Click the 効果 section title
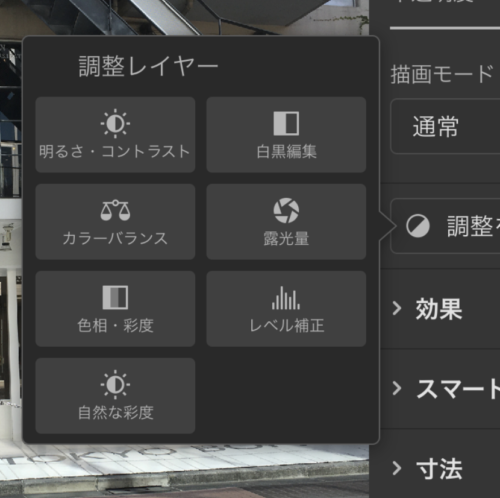500x498 pixels. tap(439, 309)
